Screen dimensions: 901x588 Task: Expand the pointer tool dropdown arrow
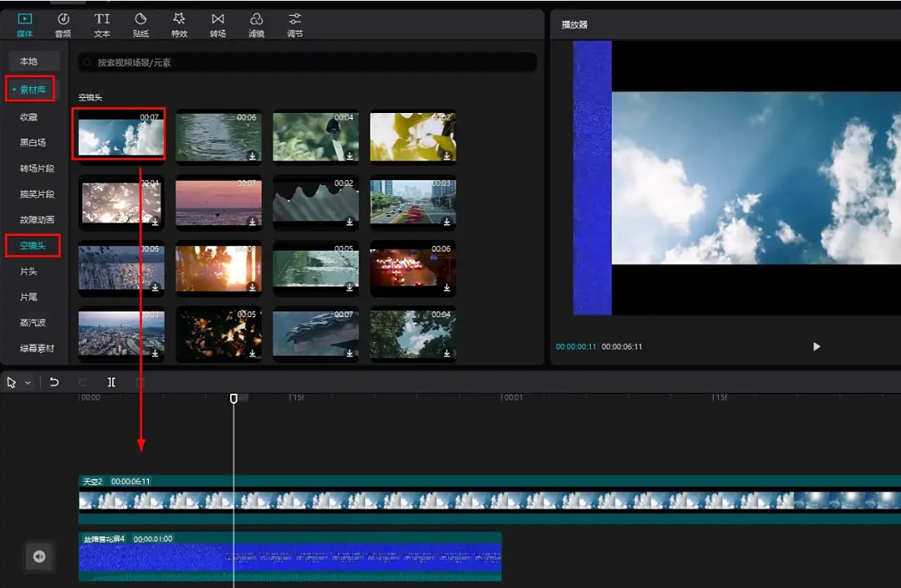[x=27, y=383]
